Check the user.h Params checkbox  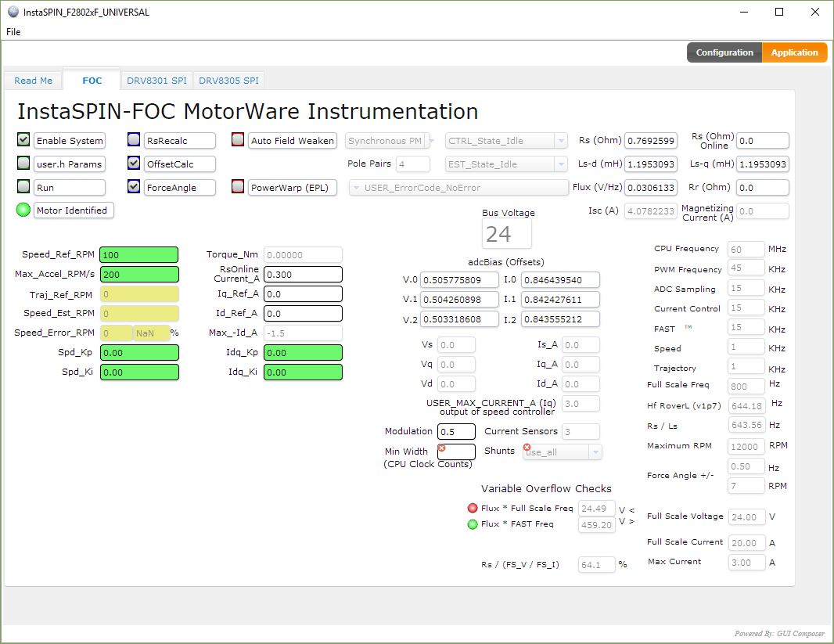pyautogui.click(x=23, y=163)
